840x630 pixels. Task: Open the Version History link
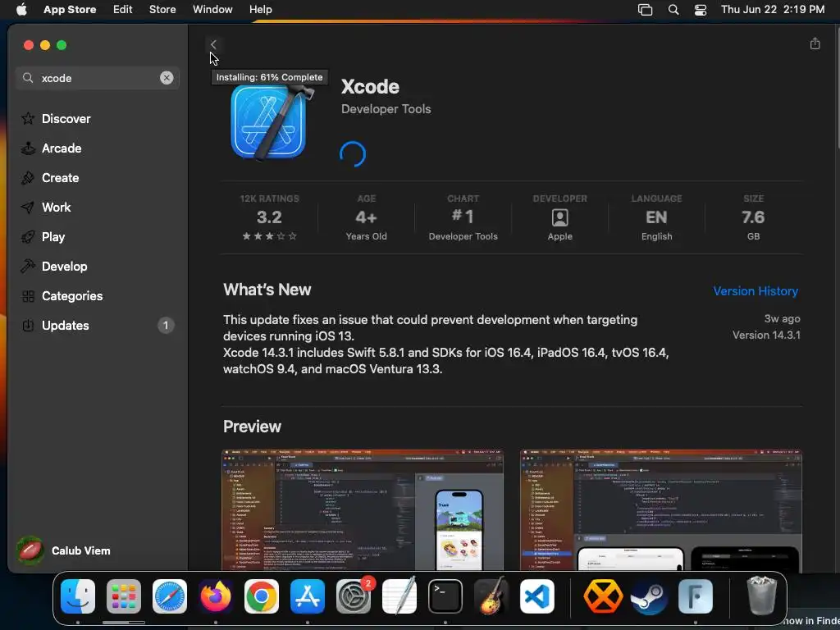756,291
